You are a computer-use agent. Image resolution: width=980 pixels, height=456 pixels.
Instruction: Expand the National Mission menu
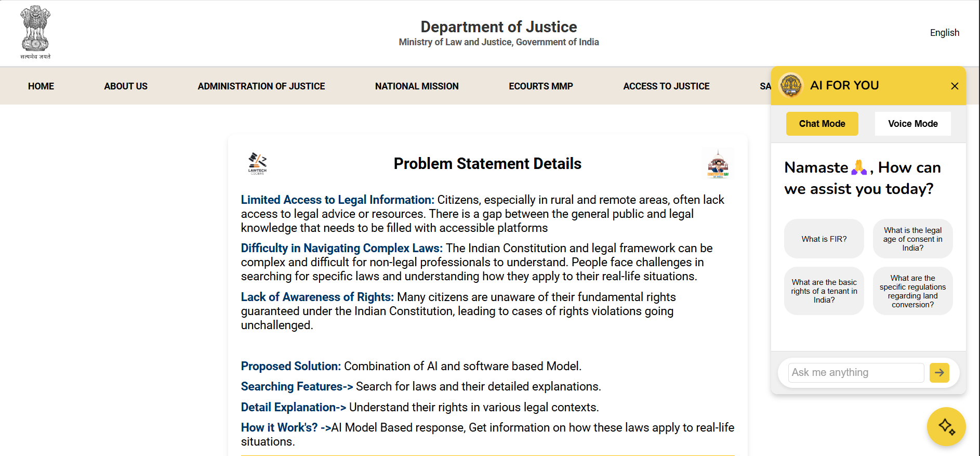[417, 86]
